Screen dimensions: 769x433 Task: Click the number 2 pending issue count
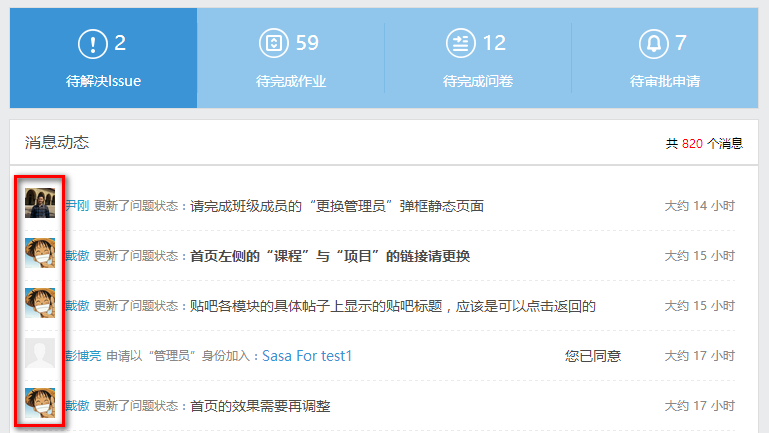(120, 43)
